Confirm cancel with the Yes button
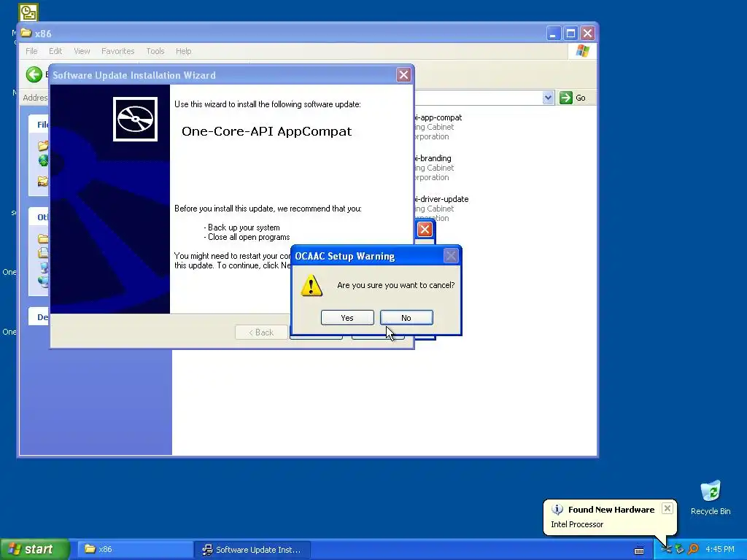The height and width of the screenshot is (560, 747). coord(347,318)
